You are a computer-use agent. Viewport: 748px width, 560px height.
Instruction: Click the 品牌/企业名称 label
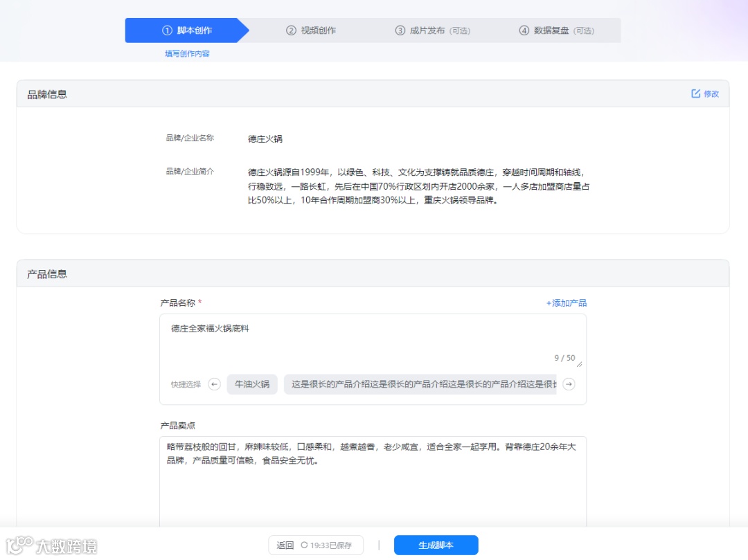click(190, 138)
